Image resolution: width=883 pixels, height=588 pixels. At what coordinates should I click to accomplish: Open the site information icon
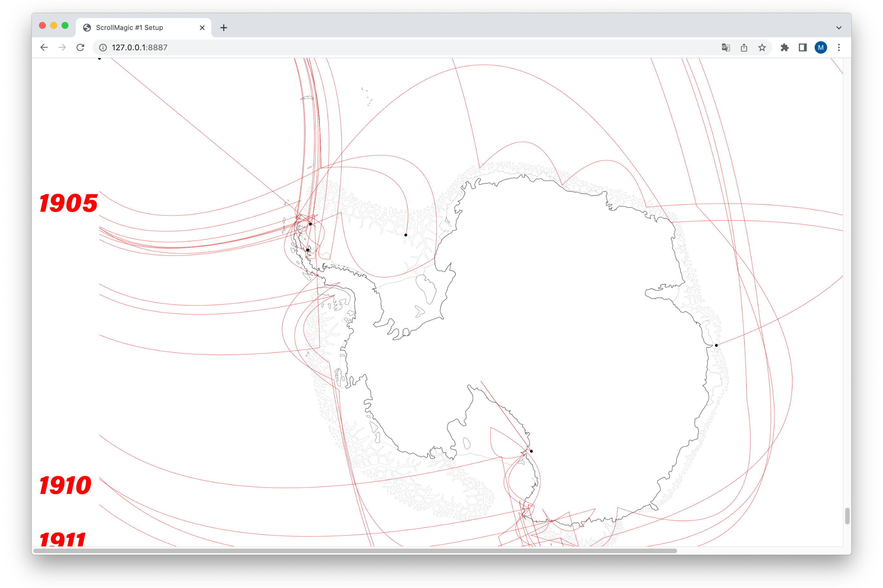click(103, 48)
